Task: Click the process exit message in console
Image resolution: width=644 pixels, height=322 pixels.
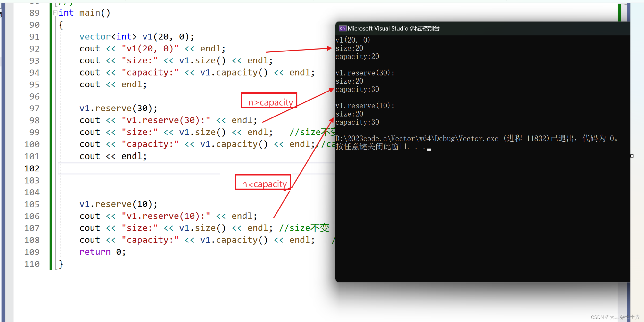Action: (477, 139)
